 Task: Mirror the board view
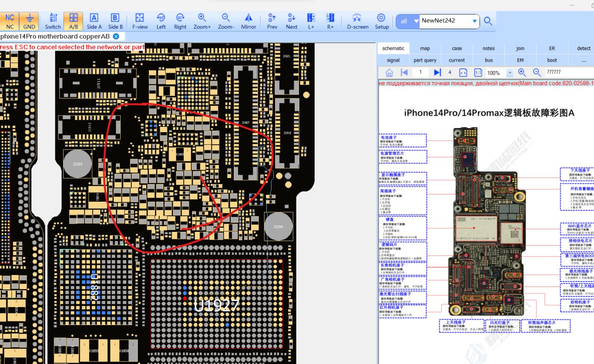pos(248,21)
